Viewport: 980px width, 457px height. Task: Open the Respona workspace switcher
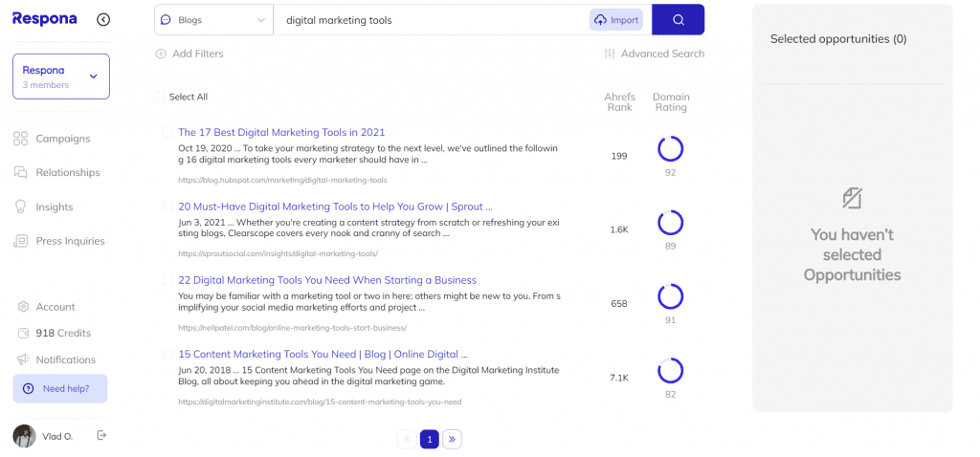[x=61, y=76]
